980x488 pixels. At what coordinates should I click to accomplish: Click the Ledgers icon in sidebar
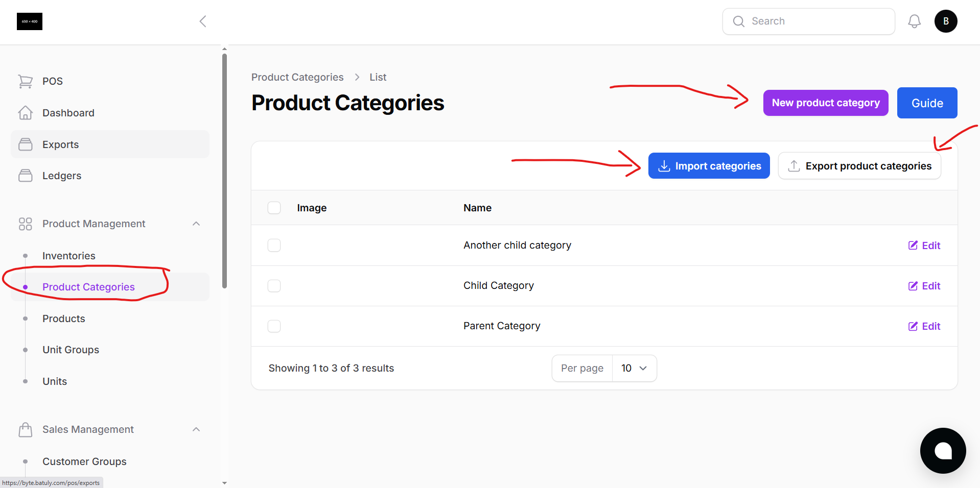pyautogui.click(x=25, y=175)
